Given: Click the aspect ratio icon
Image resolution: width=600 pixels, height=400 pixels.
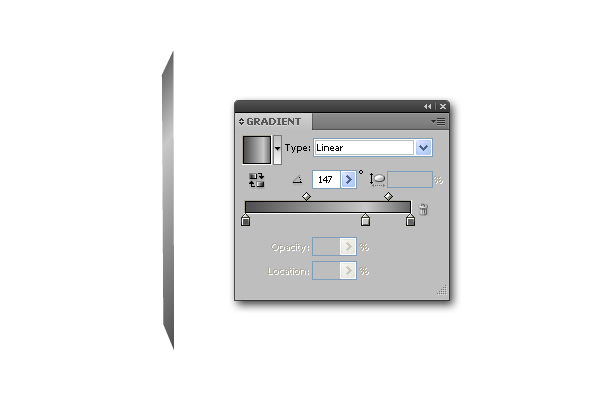Looking at the screenshot, I should pyautogui.click(x=377, y=180).
